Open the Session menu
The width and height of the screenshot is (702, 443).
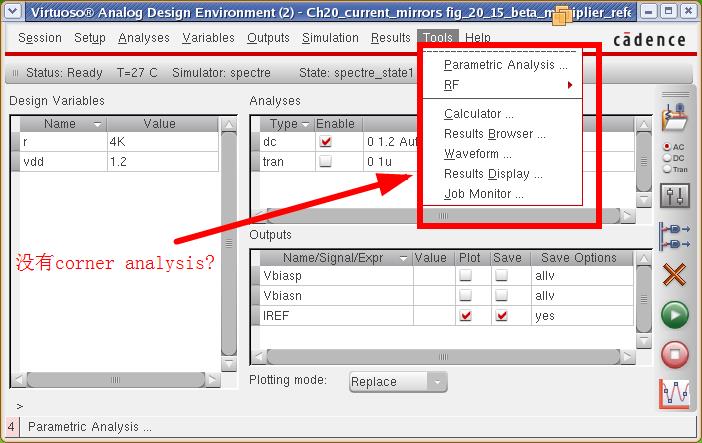(x=40, y=38)
